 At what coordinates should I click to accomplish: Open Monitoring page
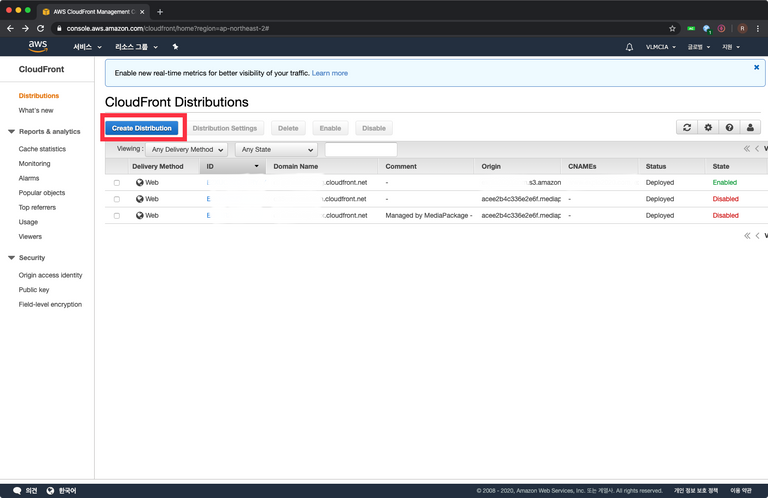click(x=34, y=164)
